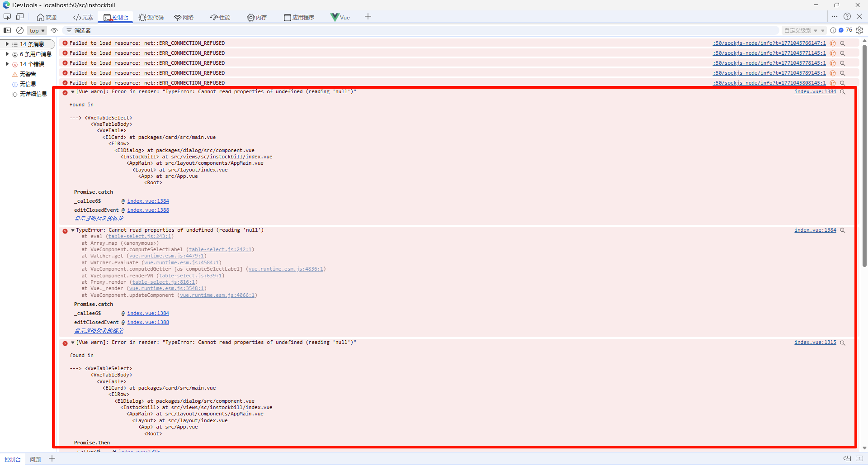Switch to the 源代码 sources tab

click(151, 18)
